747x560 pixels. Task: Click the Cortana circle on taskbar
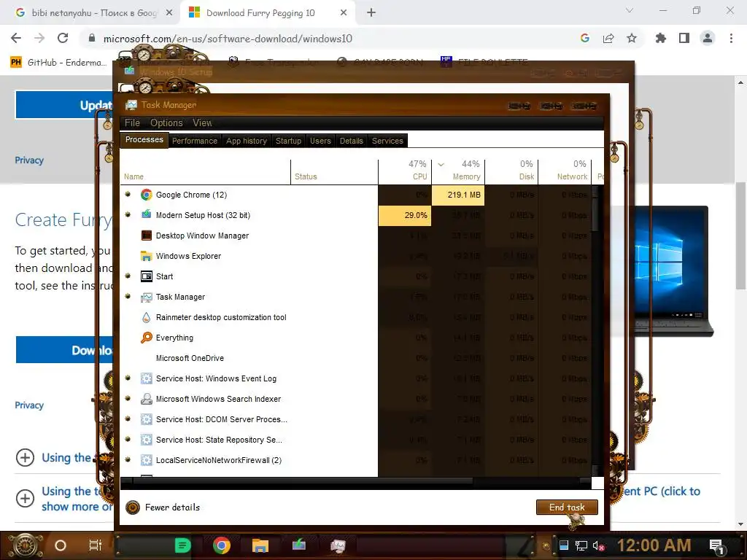(x=61, y=545)
